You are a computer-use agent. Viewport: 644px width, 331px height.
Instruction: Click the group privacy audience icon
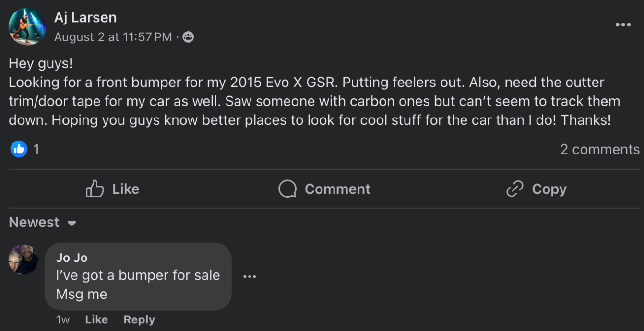(x=187, y=36)
